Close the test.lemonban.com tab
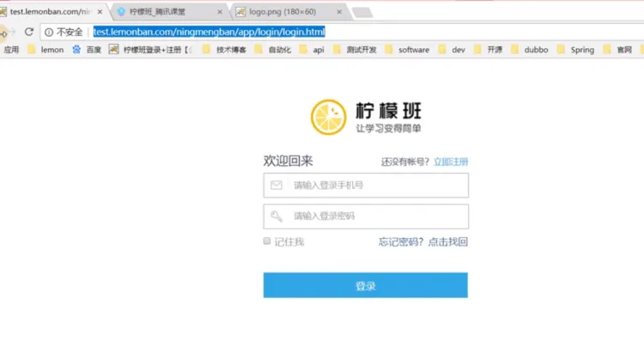This screenshot has width=644, height=354. (x=100, y=12)
